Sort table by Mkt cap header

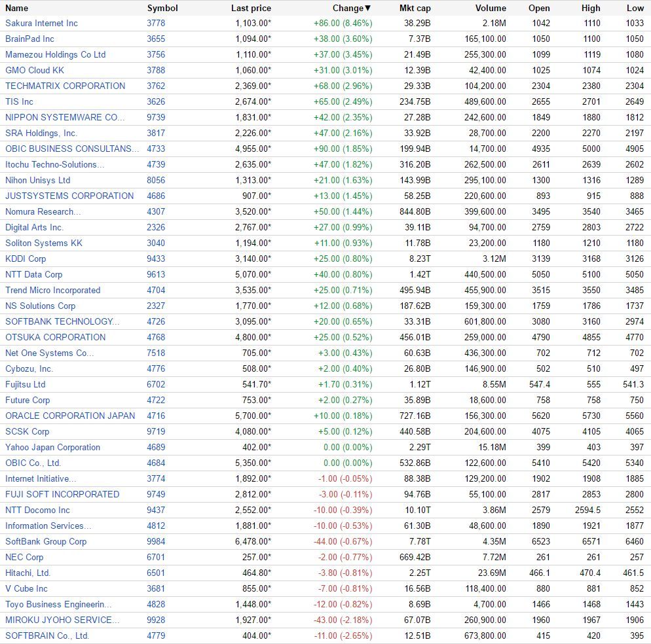[x=415, y=8]
